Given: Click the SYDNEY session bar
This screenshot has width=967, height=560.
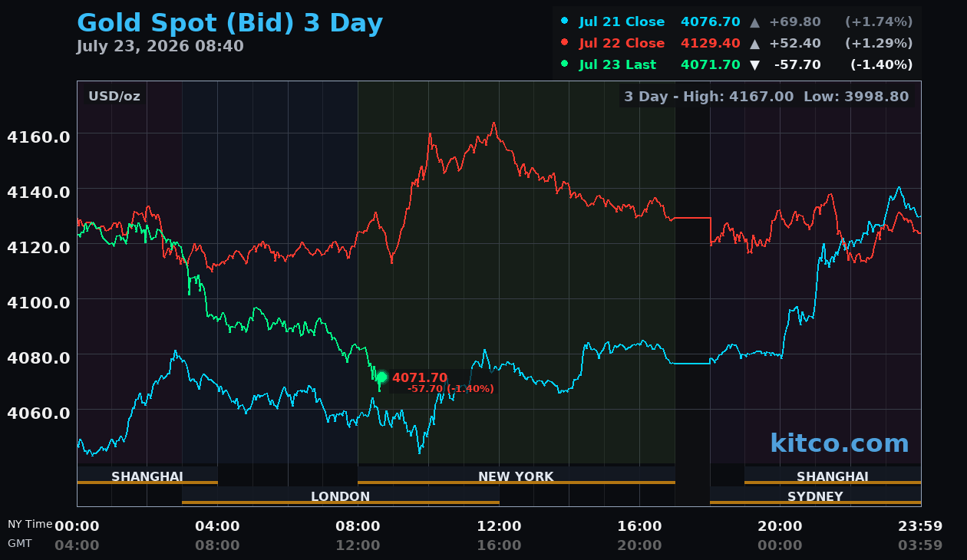Looking at the screenshot, I should [x=815, y=496].
